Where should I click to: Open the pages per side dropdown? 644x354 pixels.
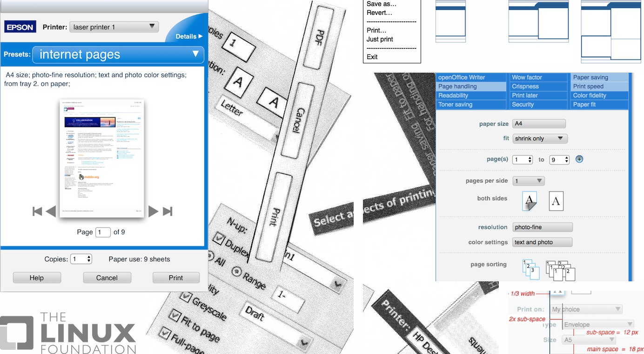click(529, 181)
